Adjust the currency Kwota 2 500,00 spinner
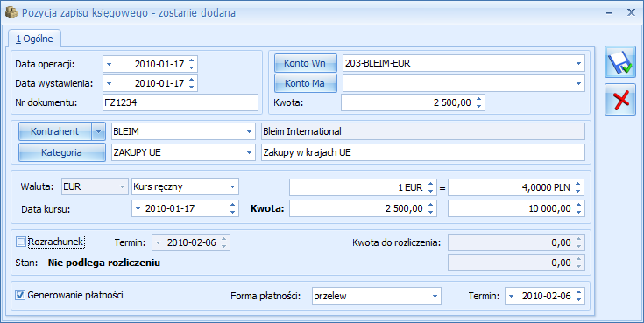This screenshot has width=644, height=323. (x=430, y=208)
